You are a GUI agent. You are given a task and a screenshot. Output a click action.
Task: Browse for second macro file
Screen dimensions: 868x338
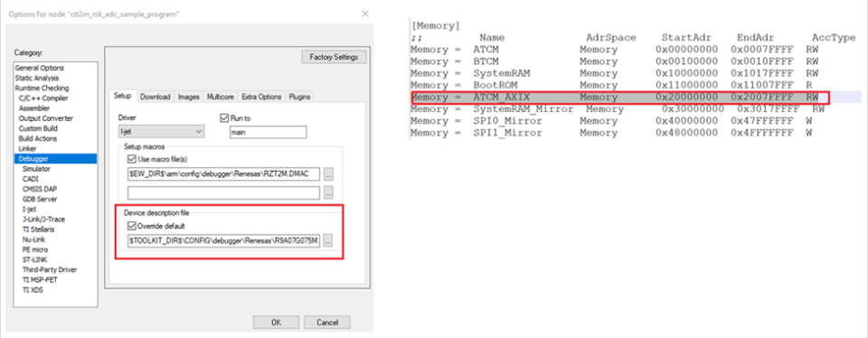click(329, 193)
